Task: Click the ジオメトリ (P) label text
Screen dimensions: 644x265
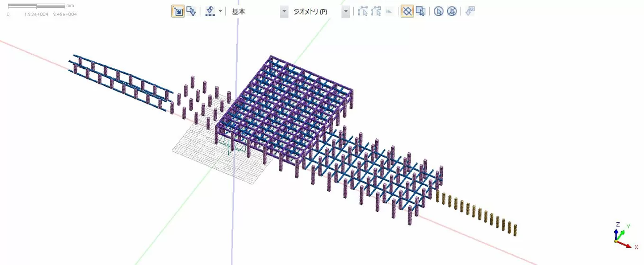Action: coord(310,12)
